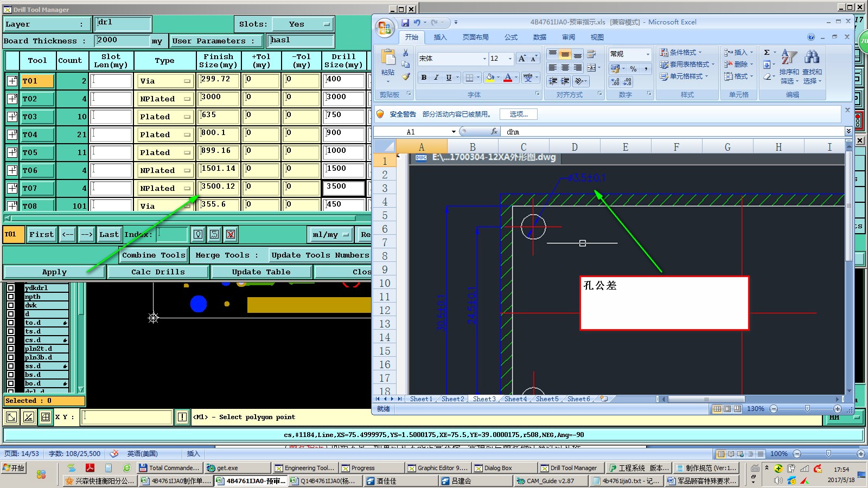Click the AutoSum sigma icon
This screenshot has height=488, width=868.
[x=767, y=53]
